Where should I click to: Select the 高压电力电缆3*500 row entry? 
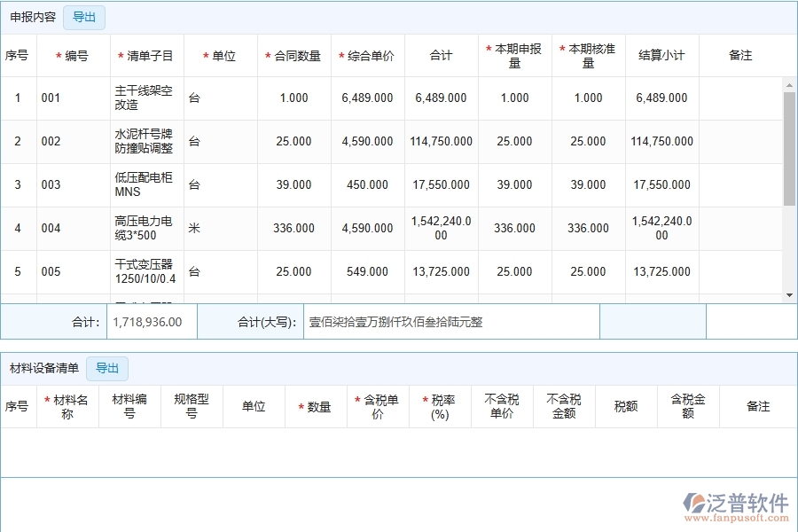click(145, 228)
